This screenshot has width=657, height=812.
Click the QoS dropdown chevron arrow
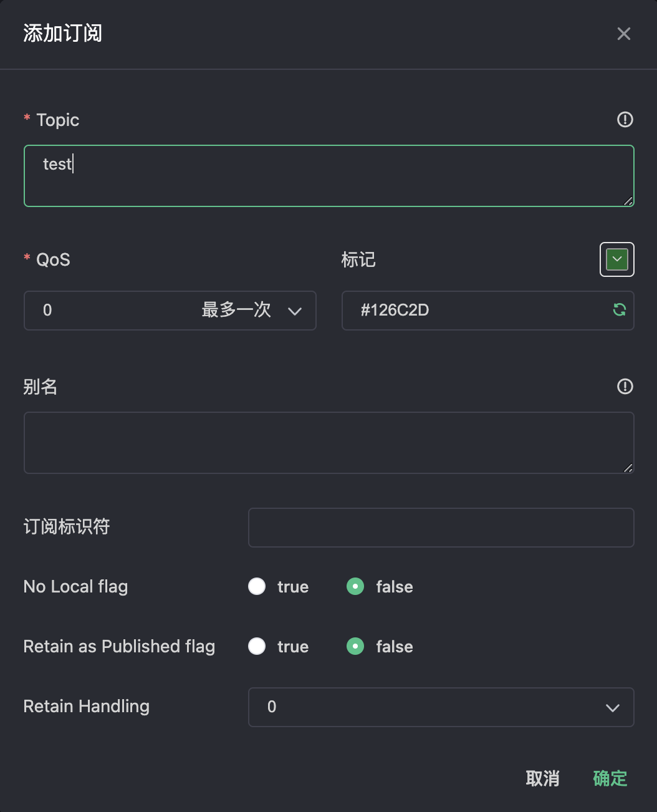pyautogui.click(x=295, y=311)
